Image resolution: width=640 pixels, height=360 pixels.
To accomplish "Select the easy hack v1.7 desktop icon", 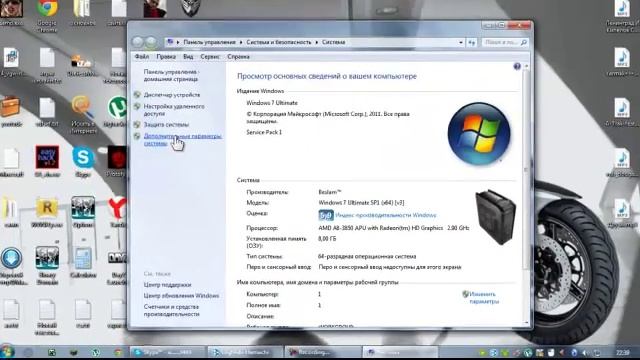I will coord(47,162).
